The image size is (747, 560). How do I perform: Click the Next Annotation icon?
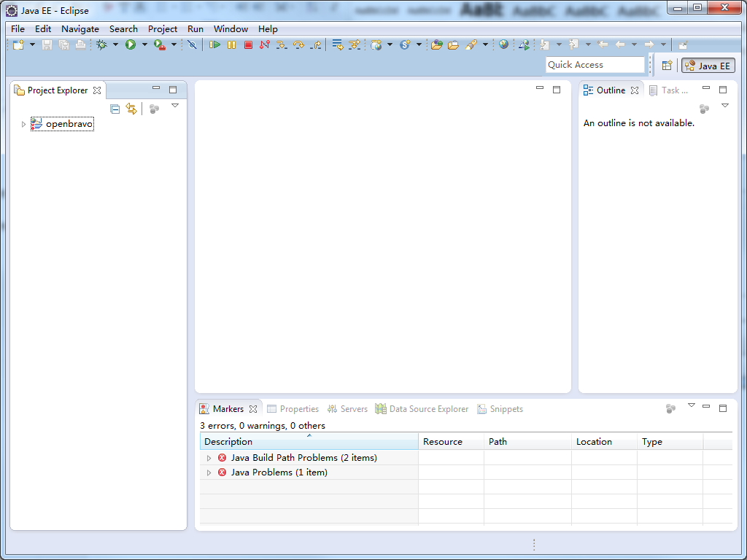pos(545,44)
